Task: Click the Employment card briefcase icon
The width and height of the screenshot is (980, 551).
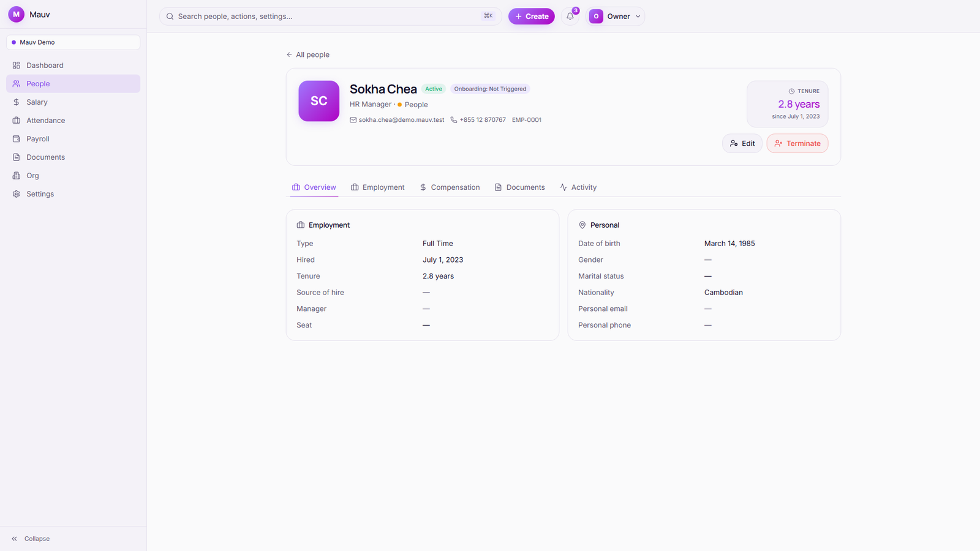Action: pos(301,225)
